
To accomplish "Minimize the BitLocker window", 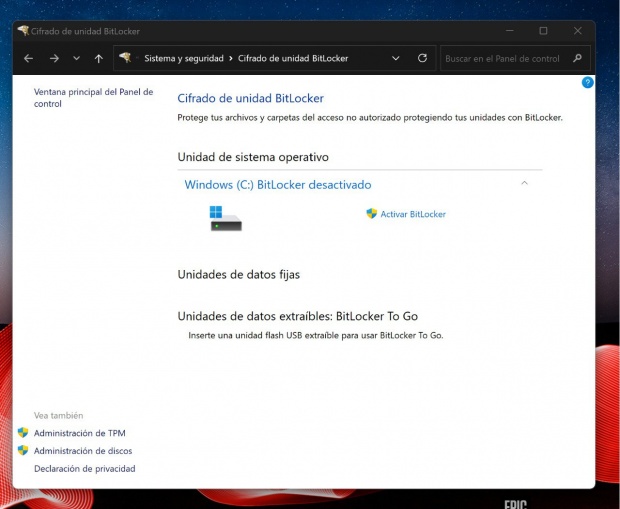I will [510, 30].
